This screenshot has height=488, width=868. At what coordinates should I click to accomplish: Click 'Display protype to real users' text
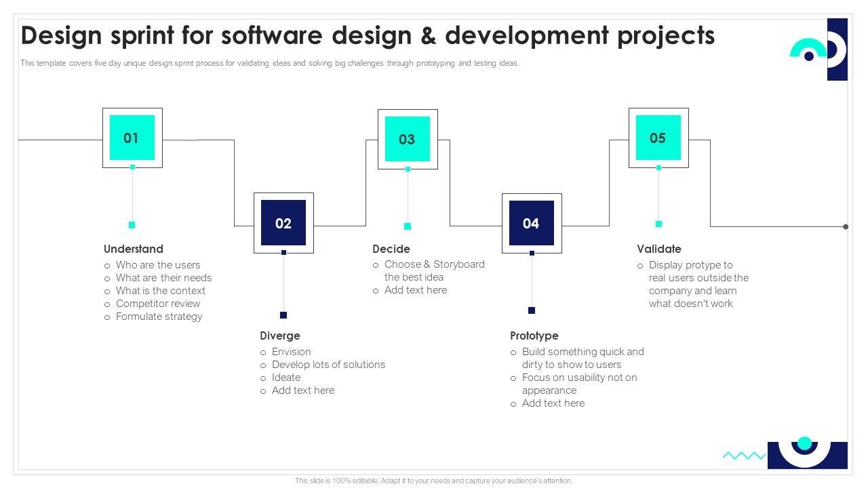(698, 284)
